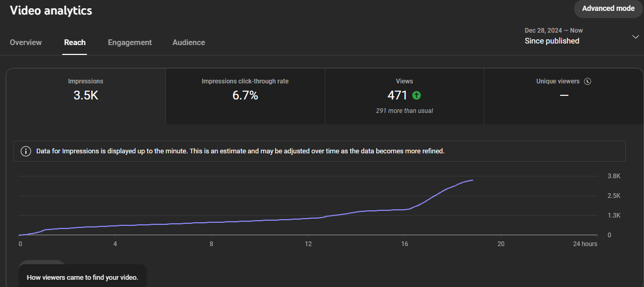Switch to the Overview tab
Image resolution: width=644 pixels, height=287 pixels.
[x=26, y=42]
